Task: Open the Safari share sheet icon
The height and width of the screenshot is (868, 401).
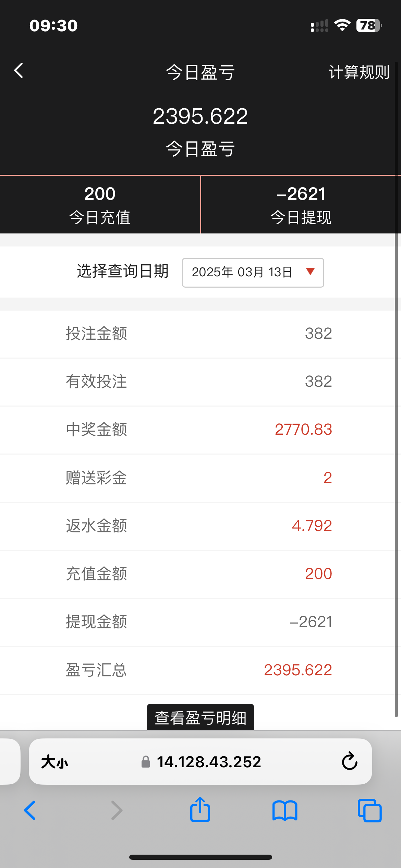Action: [x=200, y=810]
